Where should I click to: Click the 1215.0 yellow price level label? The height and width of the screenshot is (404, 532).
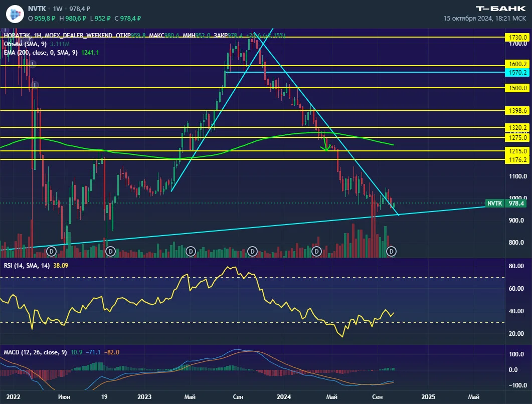(x=517, y=151)
